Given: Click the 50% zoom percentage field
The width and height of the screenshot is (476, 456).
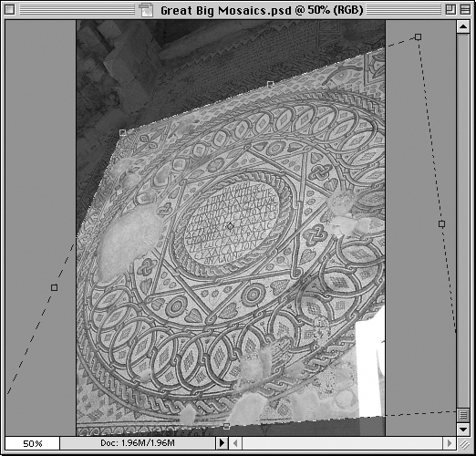Looking at the screenshot, I should (33, 443).
